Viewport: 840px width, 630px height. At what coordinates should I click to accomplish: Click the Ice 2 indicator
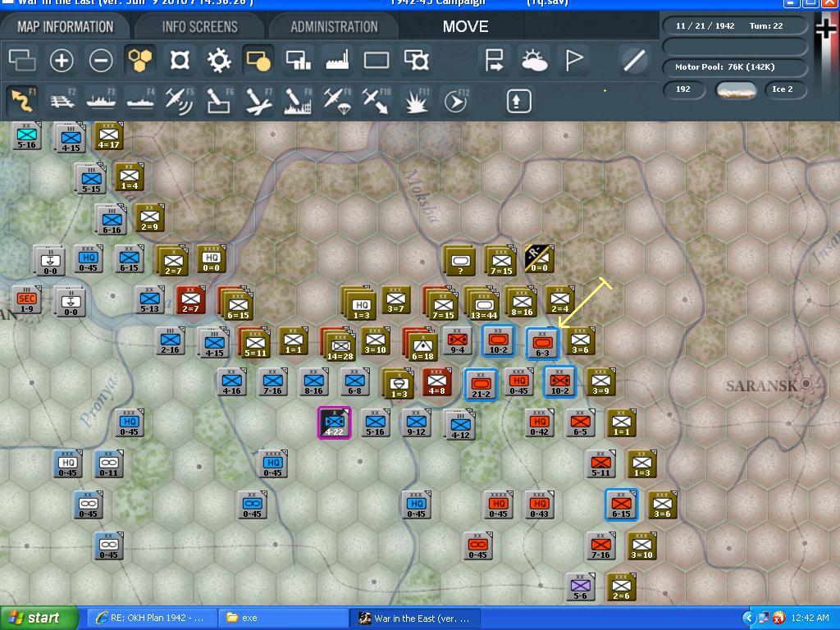785,89
